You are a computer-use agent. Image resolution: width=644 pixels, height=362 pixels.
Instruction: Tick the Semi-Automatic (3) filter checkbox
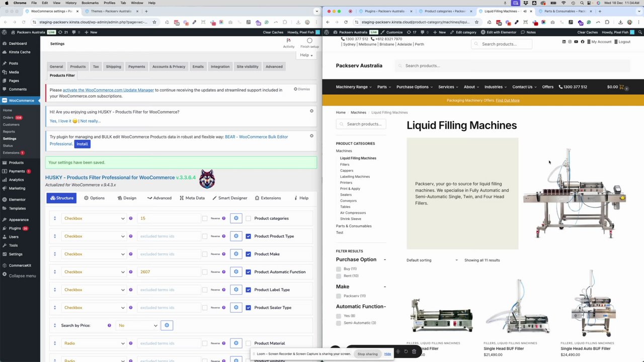(x=339, y=323)
